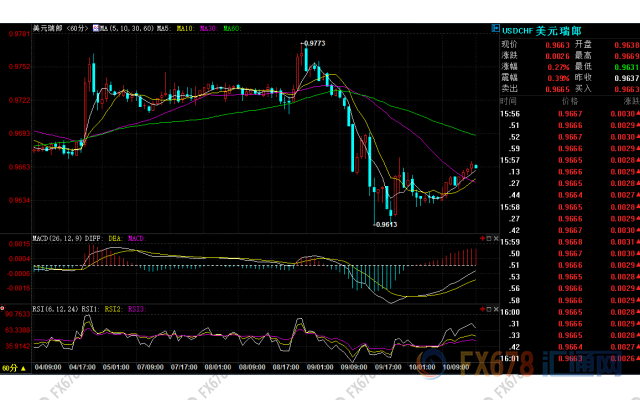Click the DEA line color label
640x400 pixels.
tap(113, 239)
